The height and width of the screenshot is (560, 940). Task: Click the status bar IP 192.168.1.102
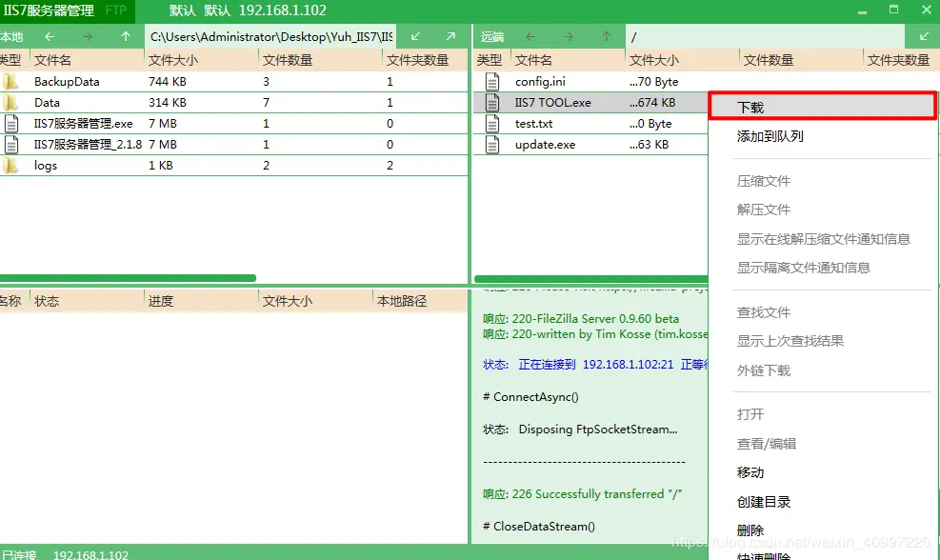coord(90,554)
